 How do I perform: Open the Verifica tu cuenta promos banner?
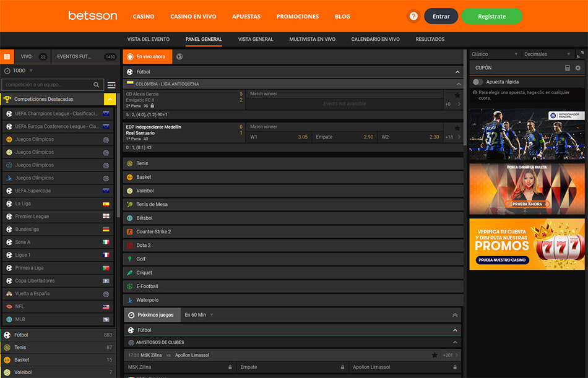(x=527, y=244)
